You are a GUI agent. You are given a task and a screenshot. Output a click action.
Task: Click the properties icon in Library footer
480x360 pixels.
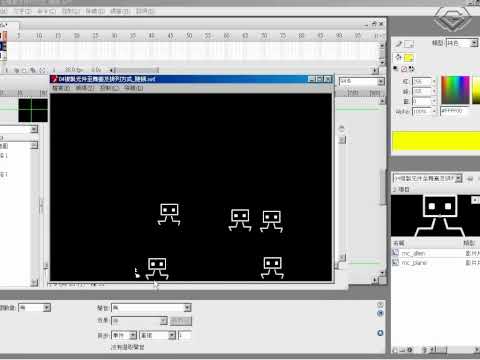[x=410, y=350]
